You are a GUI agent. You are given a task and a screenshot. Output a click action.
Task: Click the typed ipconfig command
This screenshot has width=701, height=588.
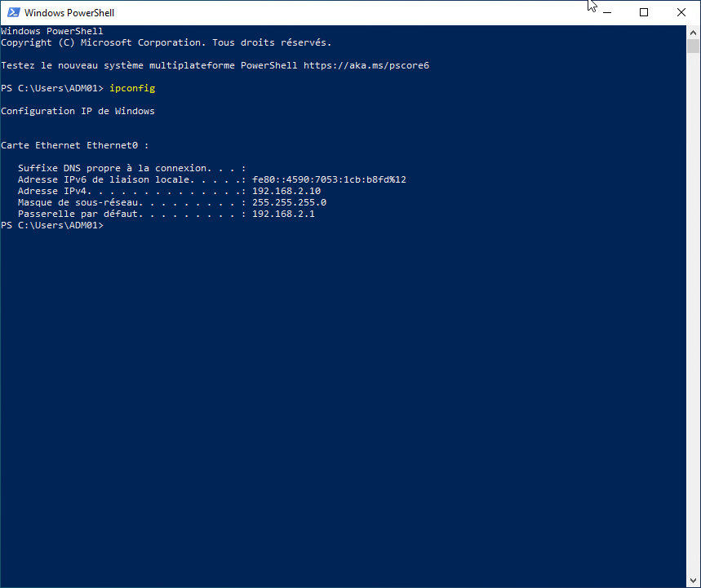pos(132,88)
